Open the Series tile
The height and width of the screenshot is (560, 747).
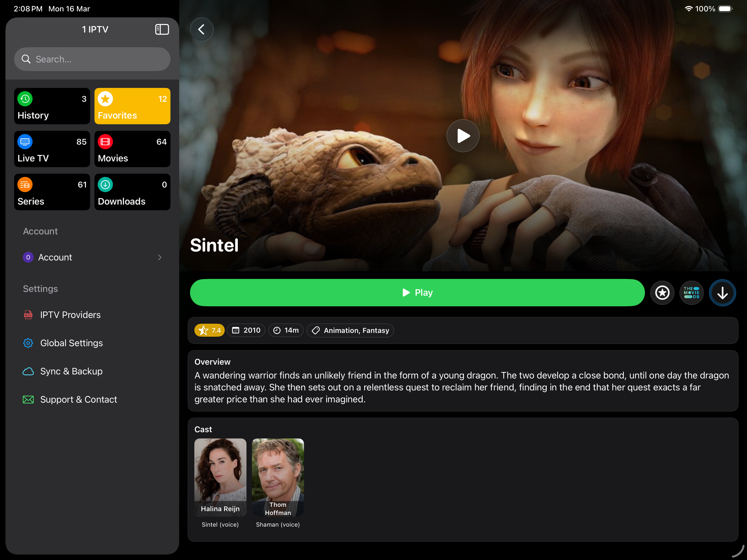pos(52,192)
